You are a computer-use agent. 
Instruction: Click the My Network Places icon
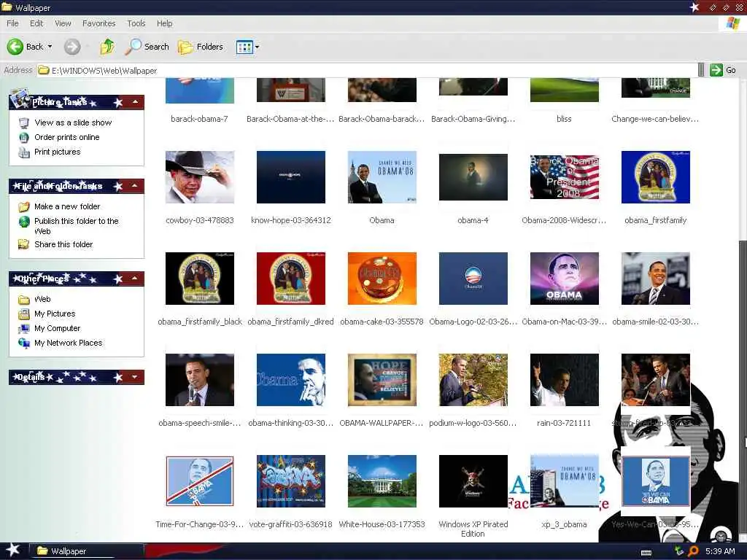coord(24,343)
